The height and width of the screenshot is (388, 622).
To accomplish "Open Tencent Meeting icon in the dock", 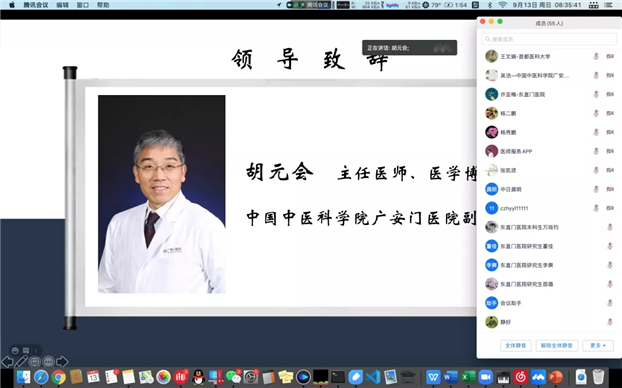I will (x=538, y=376).
